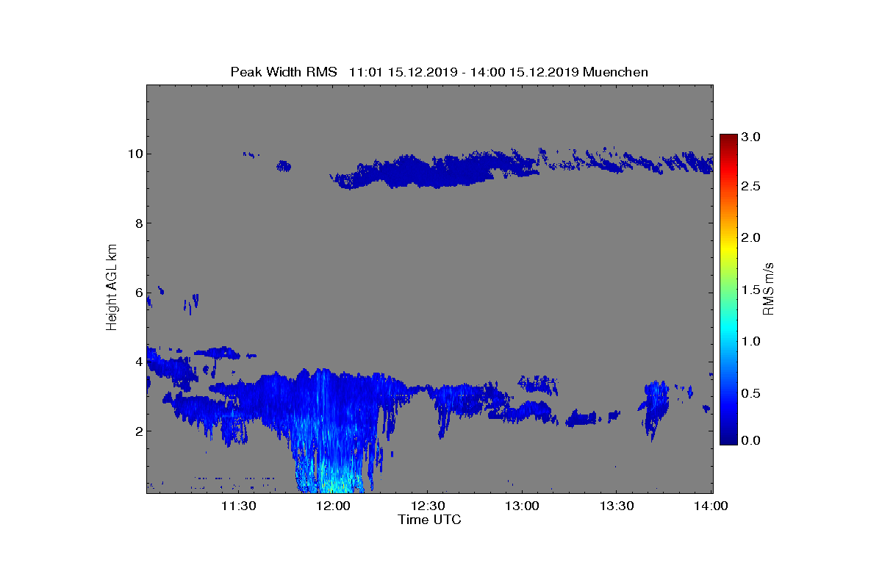Click the small cloud patch near 13:45 at 3 km
This screenshot has height=588, width=882.
click(x=654, y=408)
